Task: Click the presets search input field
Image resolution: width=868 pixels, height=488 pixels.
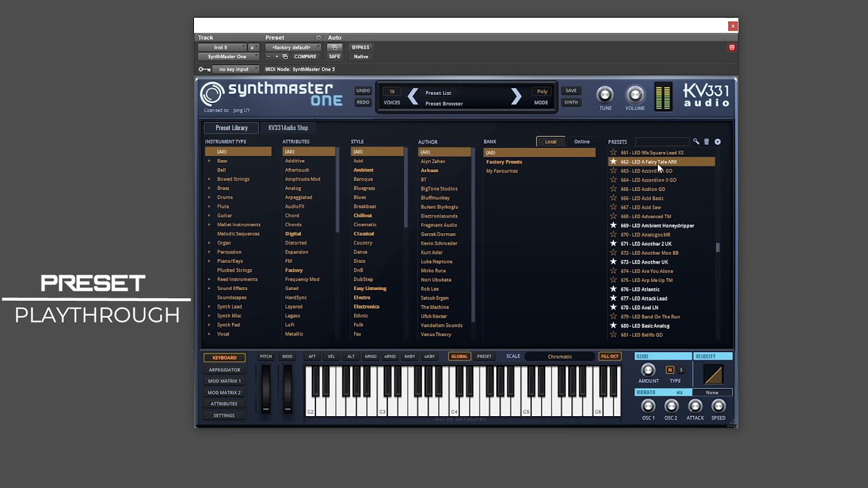Action: tap(662, 142)
